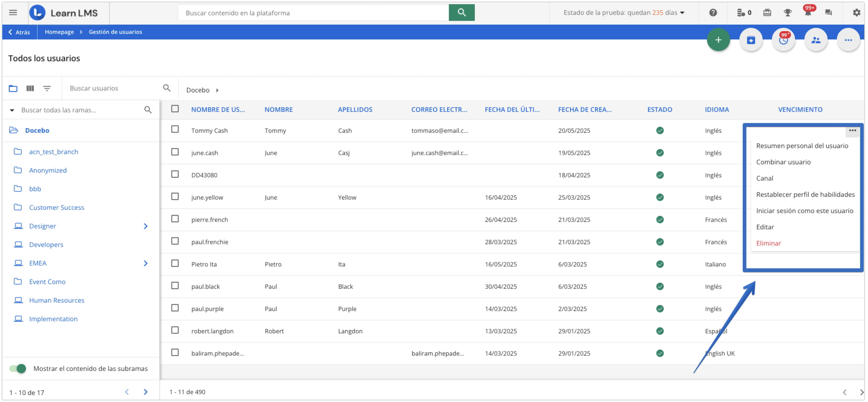This screenshot has width=868, height=402.
Task: Click the row ellipsis icon for Tommy Cash
Action: [852, 131]
